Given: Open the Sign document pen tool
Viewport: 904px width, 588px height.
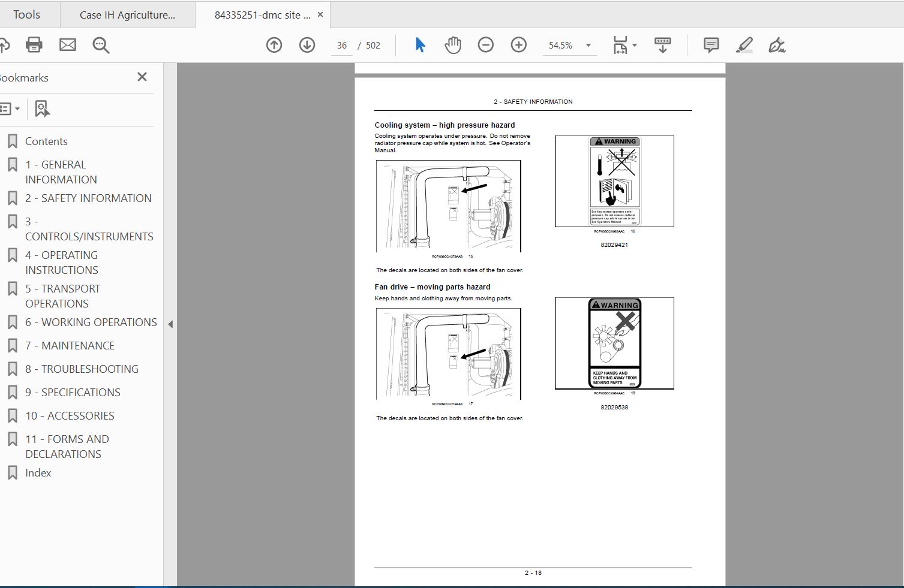Looking at the screenshot, I should coord(777,45).
